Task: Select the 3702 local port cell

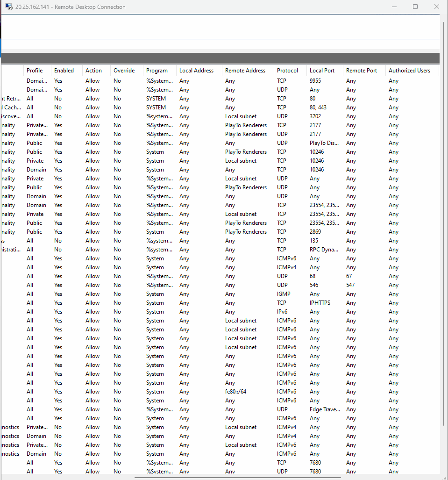Action: point(315,116)
